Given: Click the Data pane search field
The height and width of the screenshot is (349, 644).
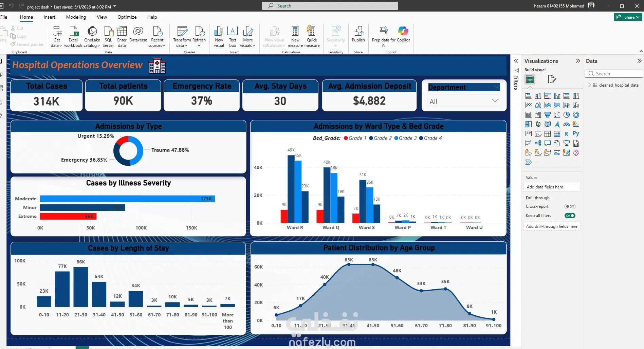Looking at the screenshot, I should tap(614, 74).
